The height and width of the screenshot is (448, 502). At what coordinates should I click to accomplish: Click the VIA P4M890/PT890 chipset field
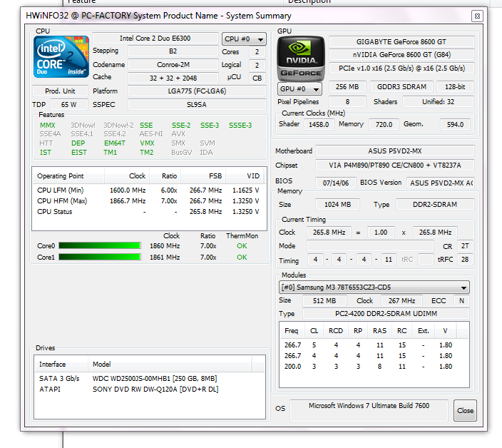tap(395, 166)
